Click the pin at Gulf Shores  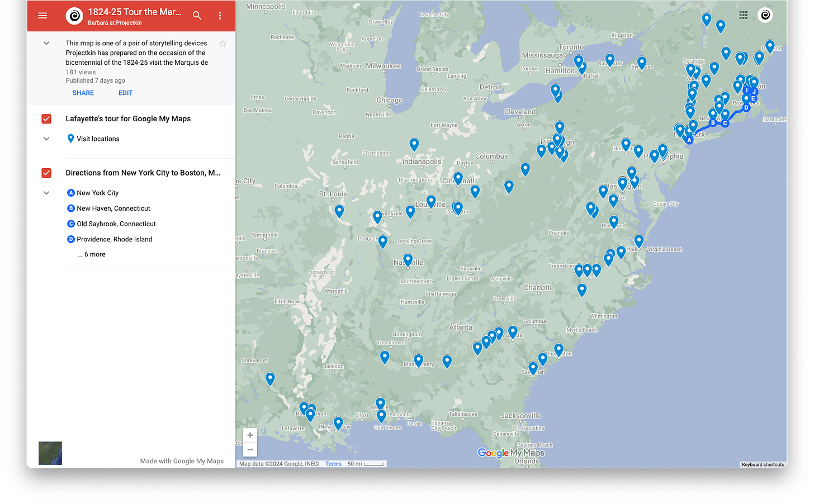(x=381, y=416)
